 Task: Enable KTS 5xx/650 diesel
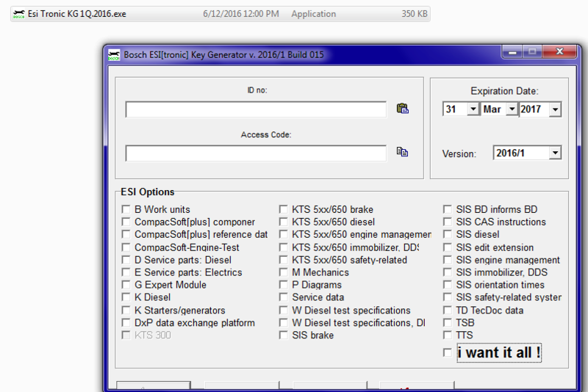click(284, 222)
